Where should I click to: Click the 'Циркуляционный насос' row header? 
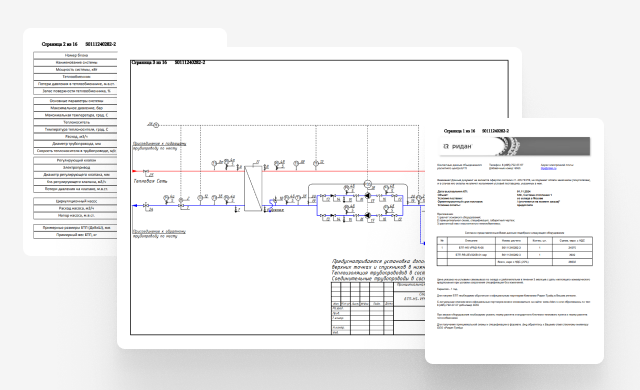[76, 201]
